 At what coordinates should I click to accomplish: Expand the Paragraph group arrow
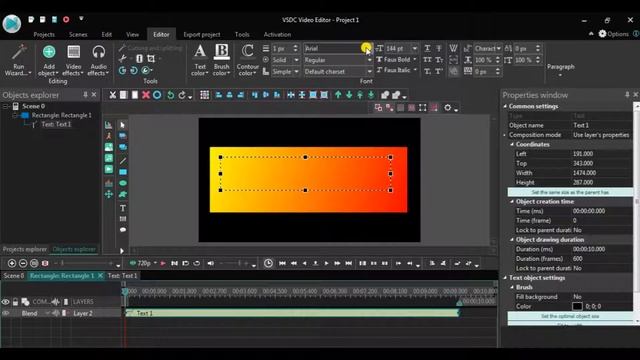click(x=560, y=75)
